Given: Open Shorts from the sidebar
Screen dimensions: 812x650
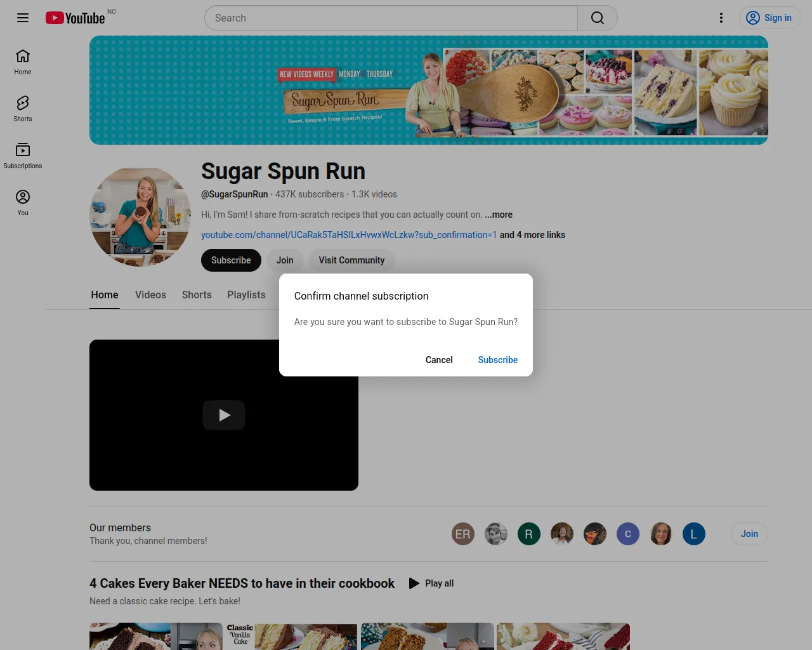Looking at the screenshot, I should (23, 109).
